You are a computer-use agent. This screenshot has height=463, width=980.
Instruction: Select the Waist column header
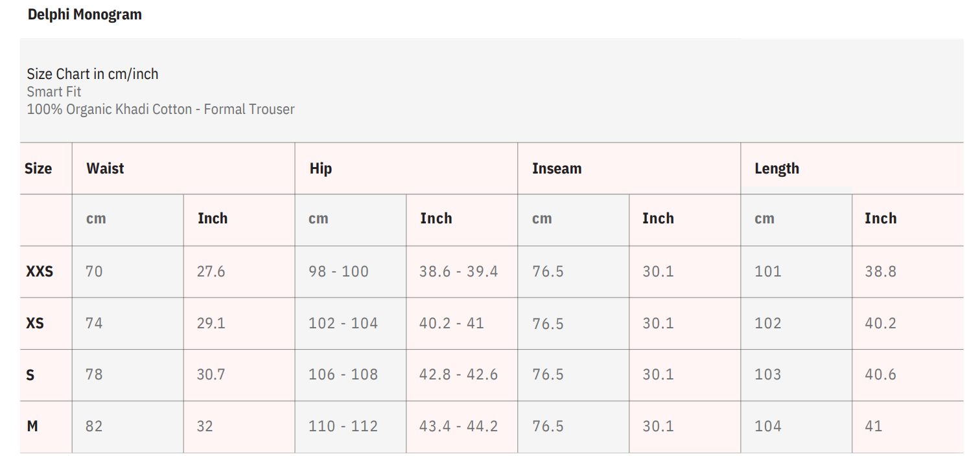tap(105, 169)
